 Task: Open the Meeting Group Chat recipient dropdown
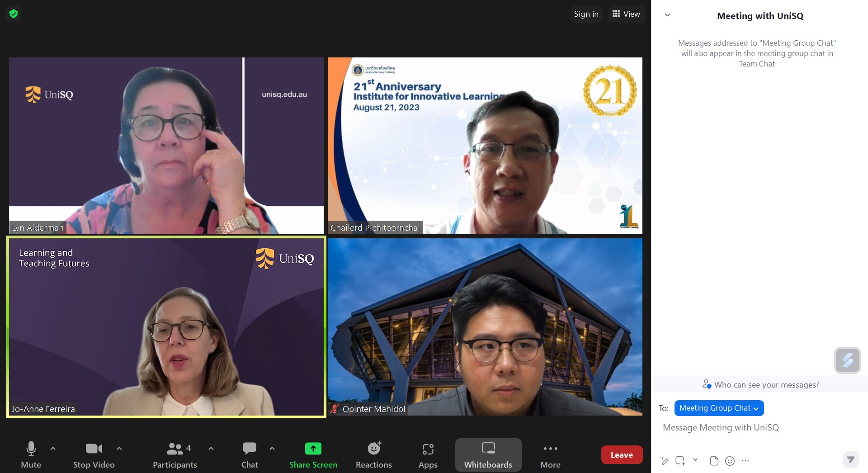click(719, 408)
